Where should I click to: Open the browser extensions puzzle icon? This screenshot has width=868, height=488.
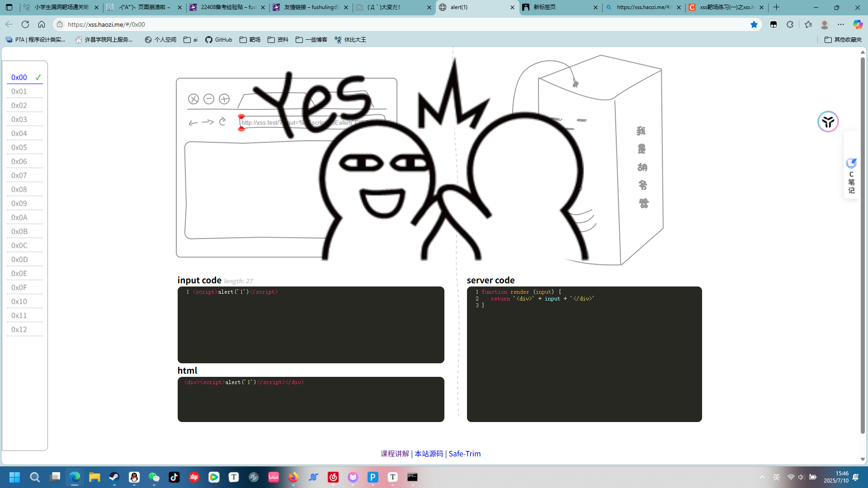pyautogui.click(x=790, y=24)
